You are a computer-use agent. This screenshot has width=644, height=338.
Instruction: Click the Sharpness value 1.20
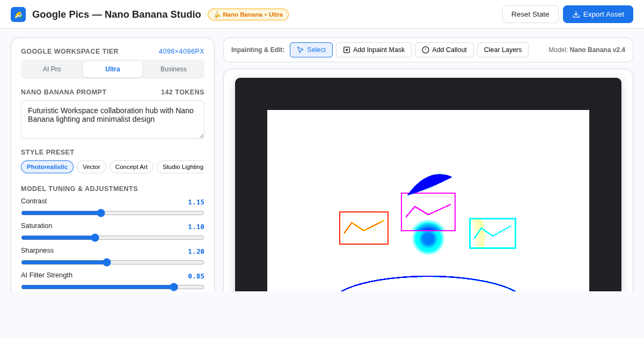tap(196, 252)
